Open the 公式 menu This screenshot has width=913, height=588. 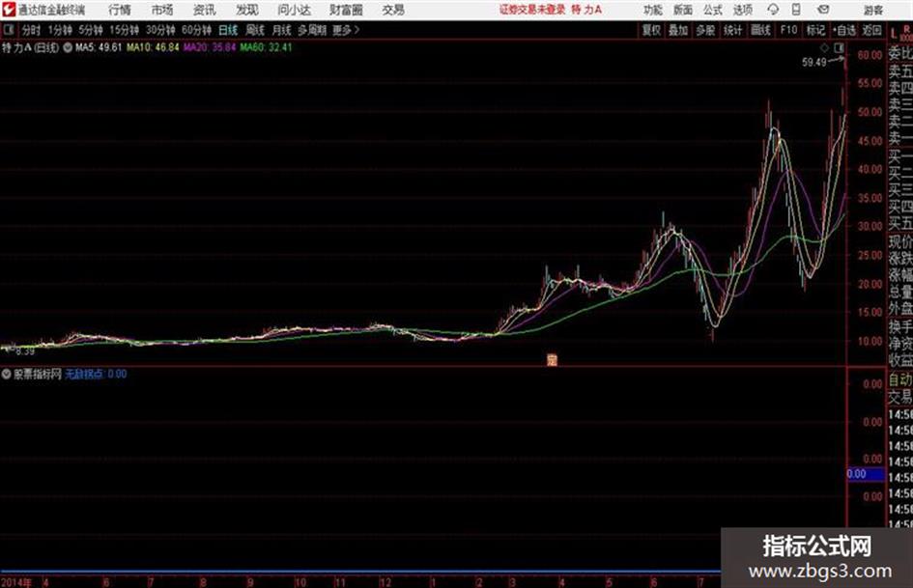[713, 10]
